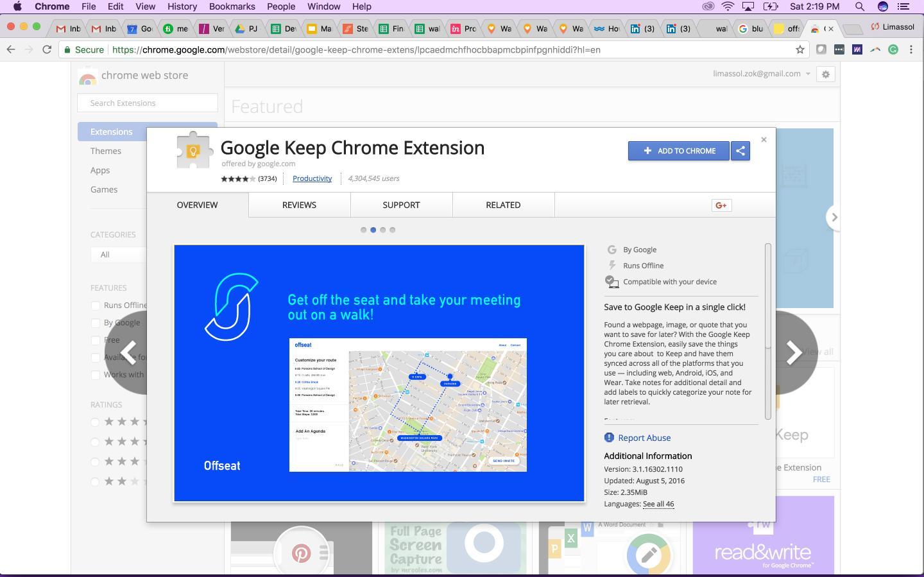Screen dimensions: 924x577
Task: Bookmark this page with the star icon
Action: tap(800, 49)
